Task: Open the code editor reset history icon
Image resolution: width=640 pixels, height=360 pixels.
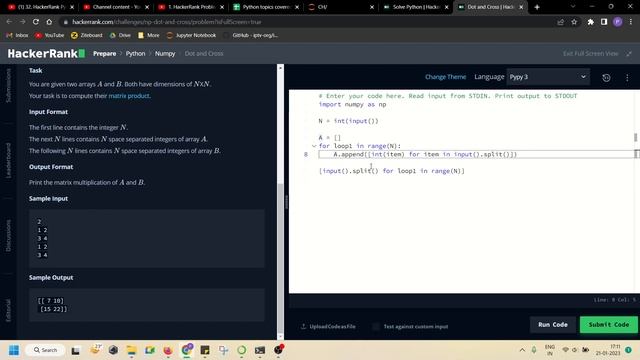Action: [606, 78]
